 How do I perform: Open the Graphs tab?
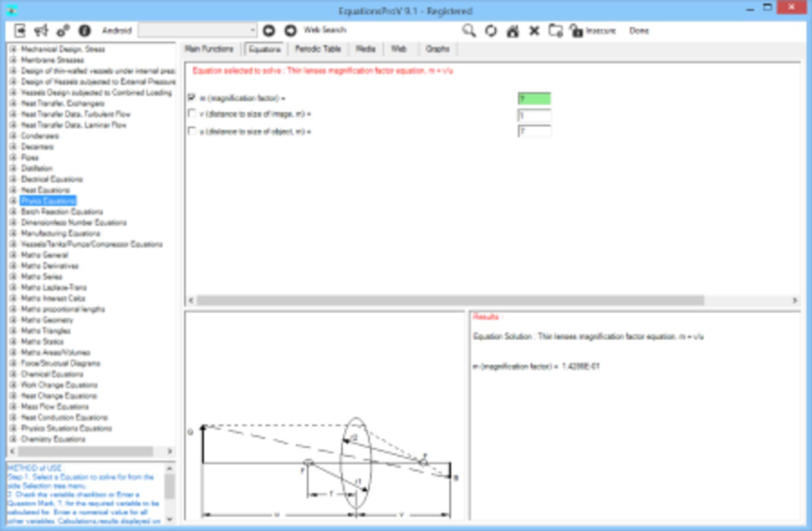tap(438, 49)
